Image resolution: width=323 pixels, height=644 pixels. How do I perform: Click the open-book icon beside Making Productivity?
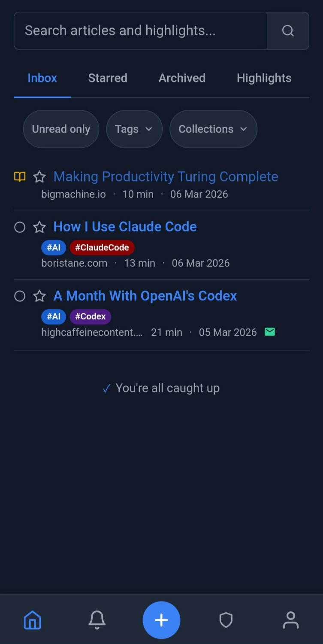click(20, 177)
